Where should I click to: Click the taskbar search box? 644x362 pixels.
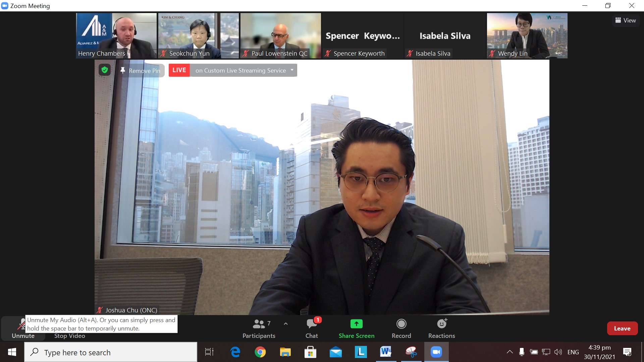111,352
